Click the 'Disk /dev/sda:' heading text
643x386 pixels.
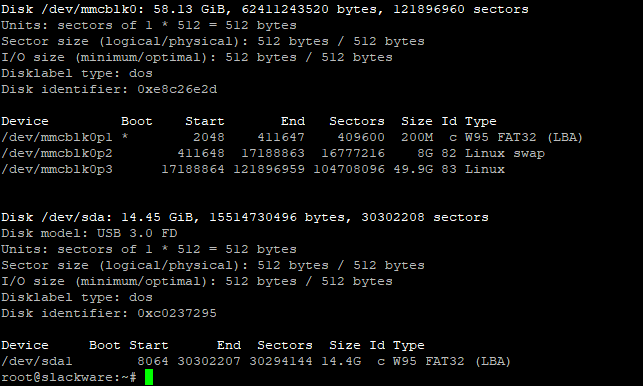57,217
